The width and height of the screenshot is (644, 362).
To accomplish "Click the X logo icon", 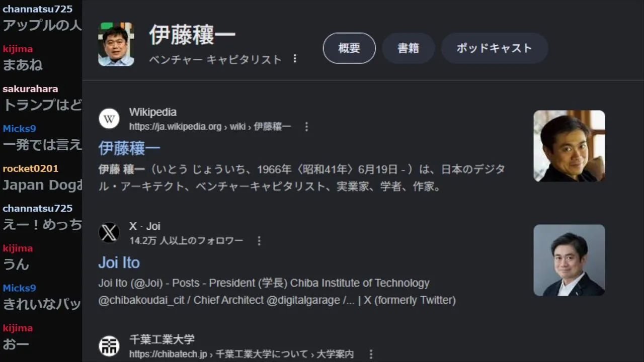I will pos(109,233).
